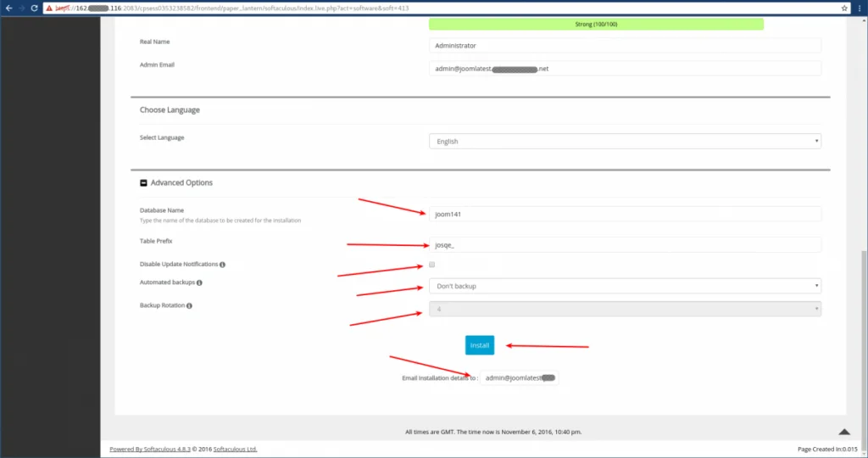Click the Database Name label
This screenshot has width=868, height=458.
(162, 210)
